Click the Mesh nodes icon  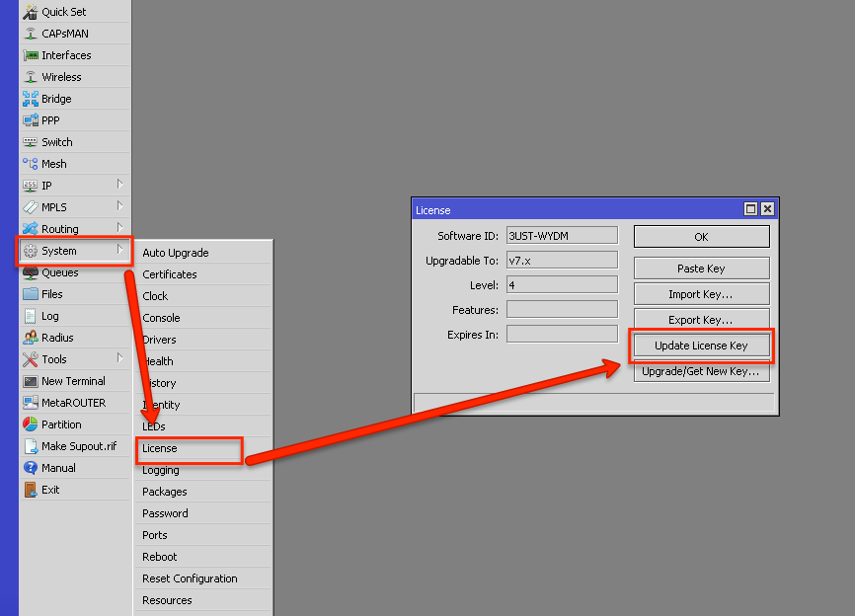[31, 164]
